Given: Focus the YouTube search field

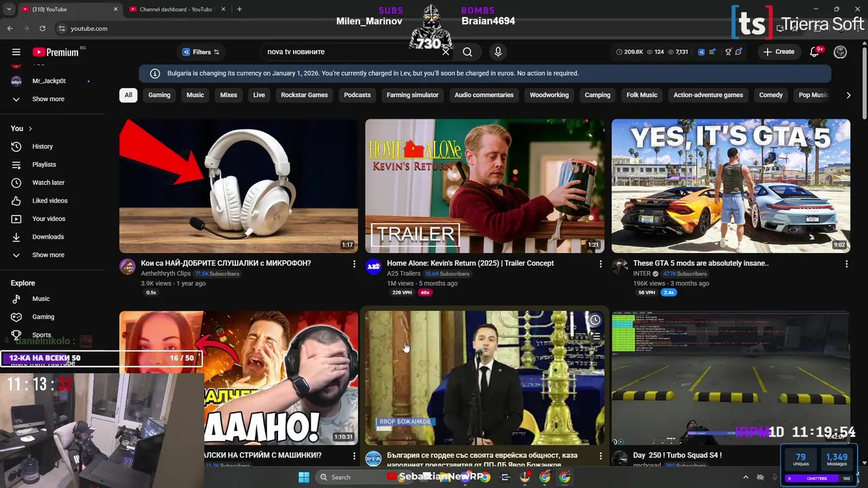Looking at the screenshot, I should click(351, 52).
